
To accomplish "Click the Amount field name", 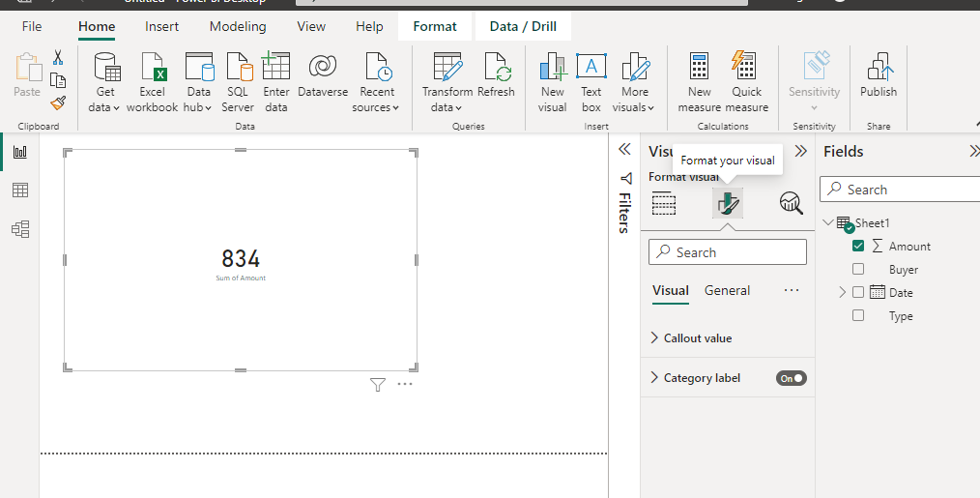I will coord(909,247).
